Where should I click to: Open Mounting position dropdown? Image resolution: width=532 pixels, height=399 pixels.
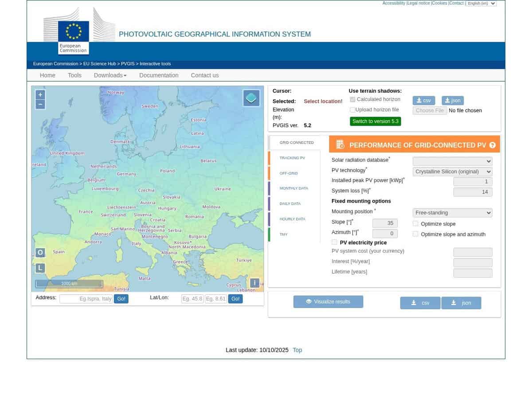pyautogui.click(x=452, y=213)
